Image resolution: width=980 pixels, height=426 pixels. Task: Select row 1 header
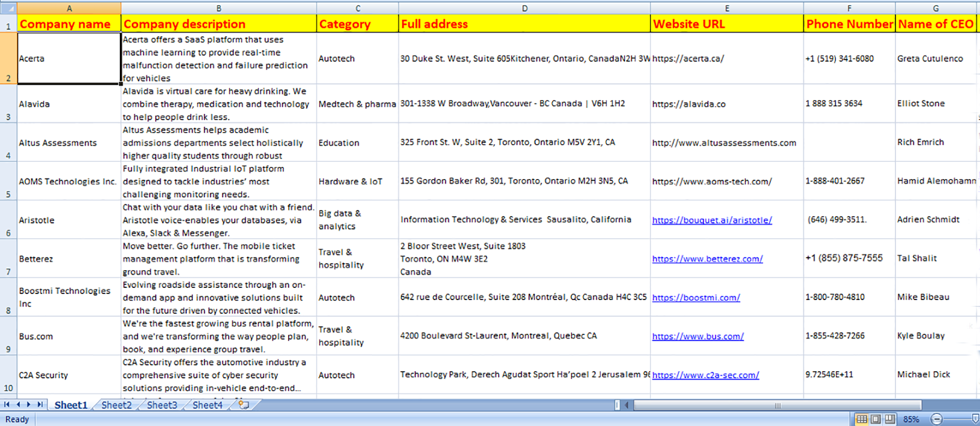8,24
